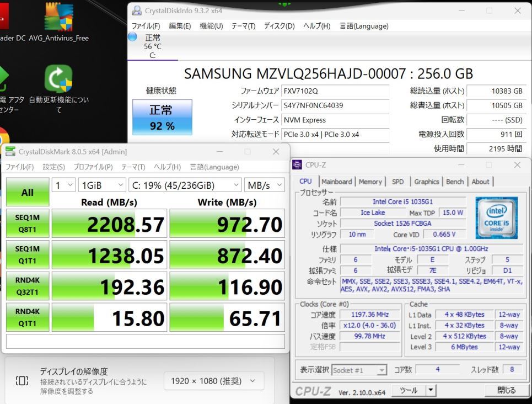Open the C: 19% drive selection dropdown
532x404 pixels.
185,185
